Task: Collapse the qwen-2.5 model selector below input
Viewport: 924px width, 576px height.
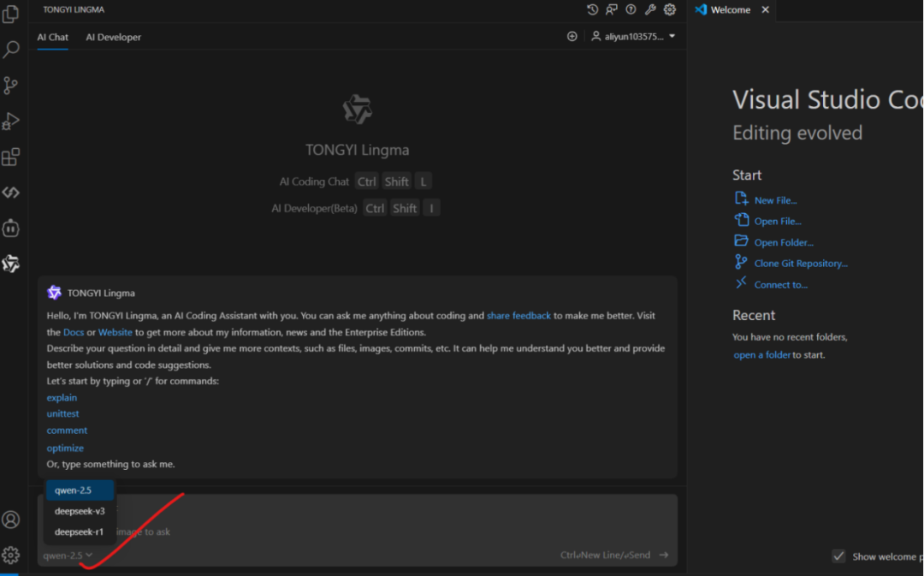Action: point(68,555)
